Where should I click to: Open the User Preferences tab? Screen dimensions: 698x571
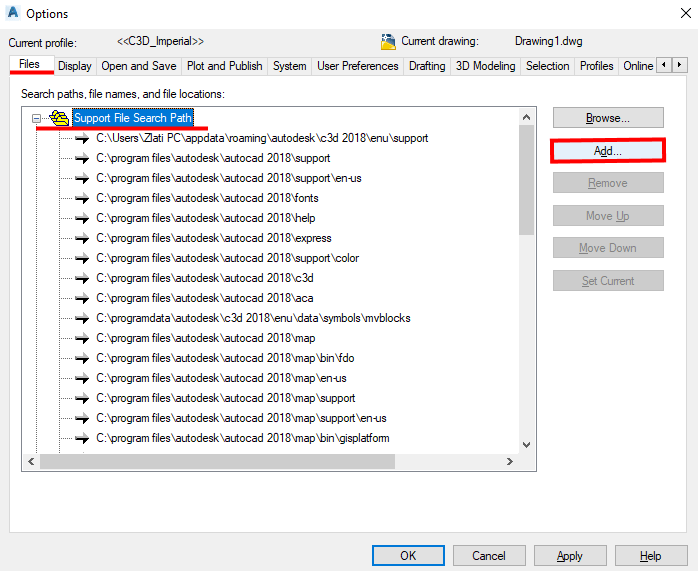358,66
